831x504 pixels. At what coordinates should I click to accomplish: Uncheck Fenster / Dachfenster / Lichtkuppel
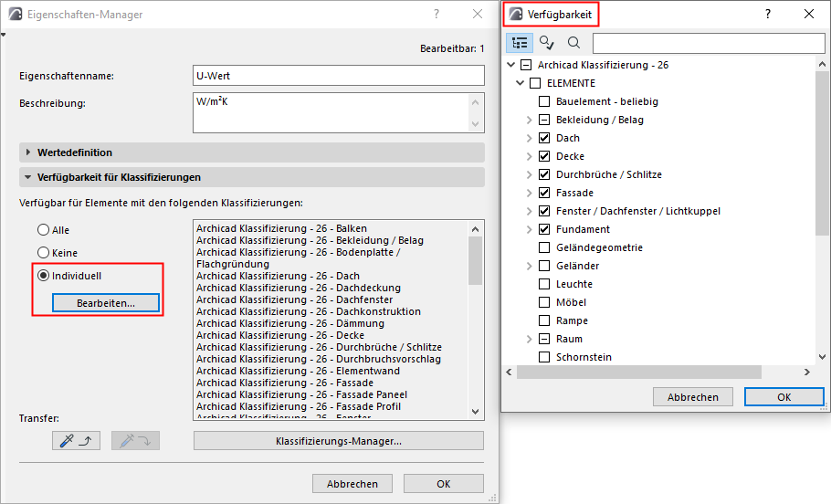(x=544, y=211)
